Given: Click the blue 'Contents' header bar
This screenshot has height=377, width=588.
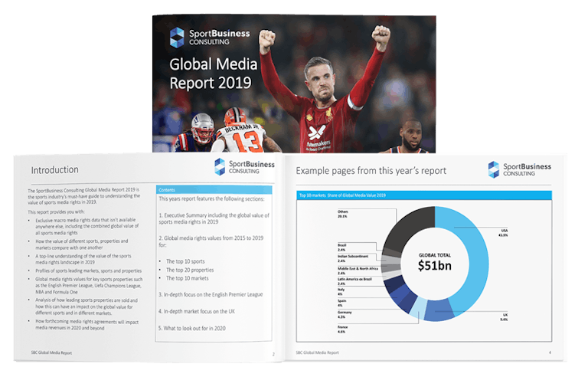Looking at the screenshot, I should 214,190.
